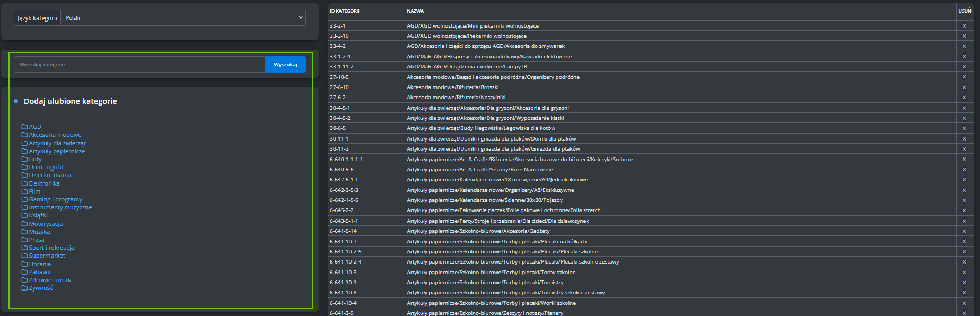
Task: Remove the Mini piekarniki wolnostojące row
Action: 964,26
